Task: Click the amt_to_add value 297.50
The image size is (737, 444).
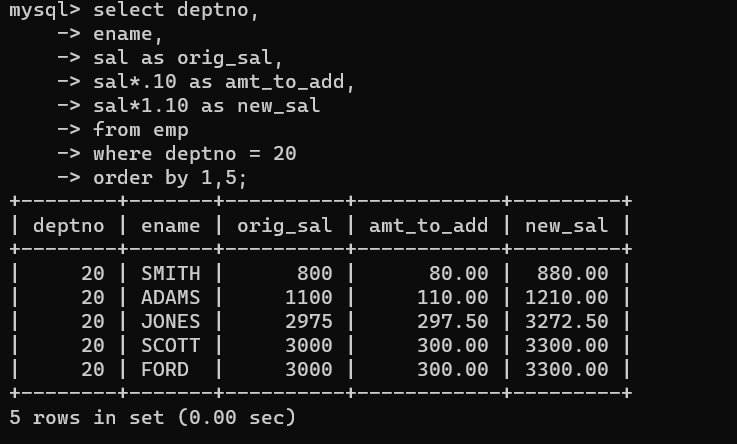Action: (x=453, y=322)
